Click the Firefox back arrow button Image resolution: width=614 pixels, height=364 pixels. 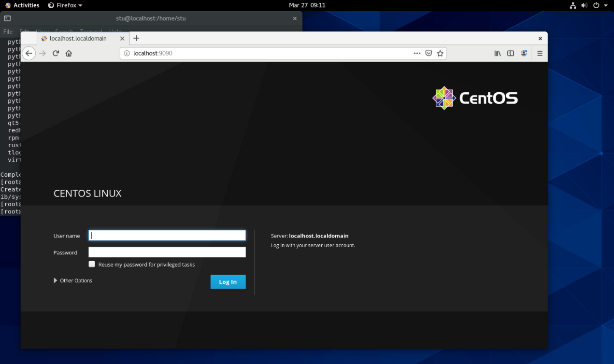pos(29,53)
